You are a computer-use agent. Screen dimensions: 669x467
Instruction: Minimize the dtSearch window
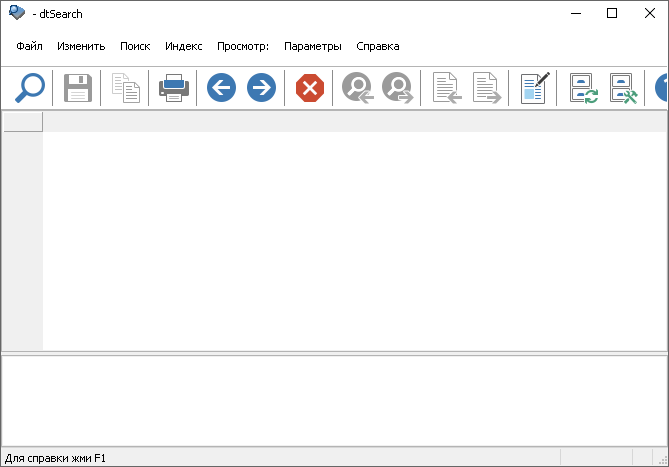click(x=576, y=13)
